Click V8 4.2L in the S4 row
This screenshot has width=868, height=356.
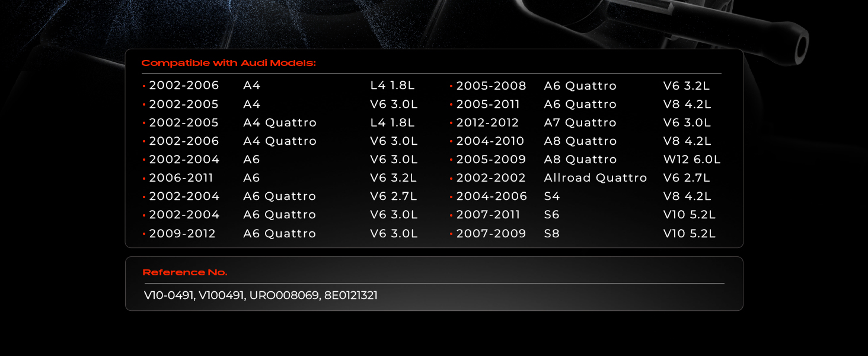pyautogui.click(x=687, y=196)
